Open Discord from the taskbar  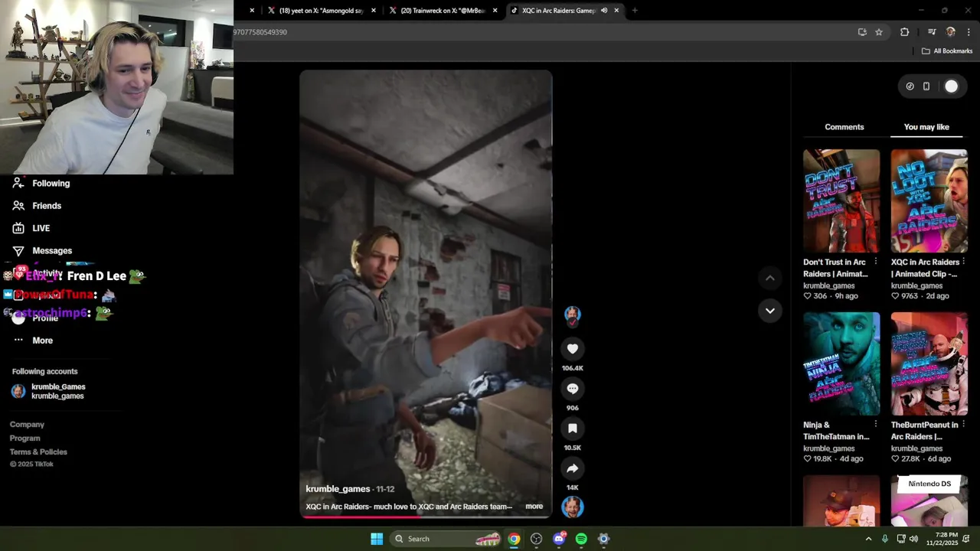point(559,539)
